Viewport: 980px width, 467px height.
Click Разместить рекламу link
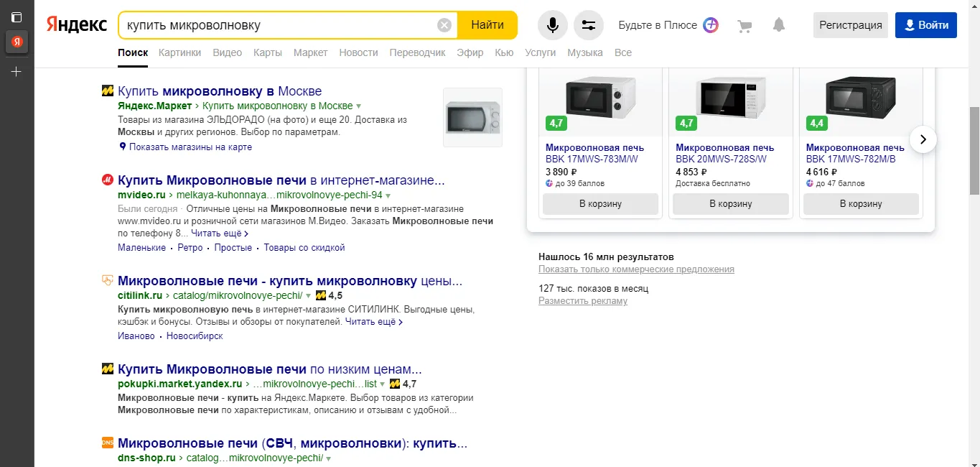click(583, 301)
